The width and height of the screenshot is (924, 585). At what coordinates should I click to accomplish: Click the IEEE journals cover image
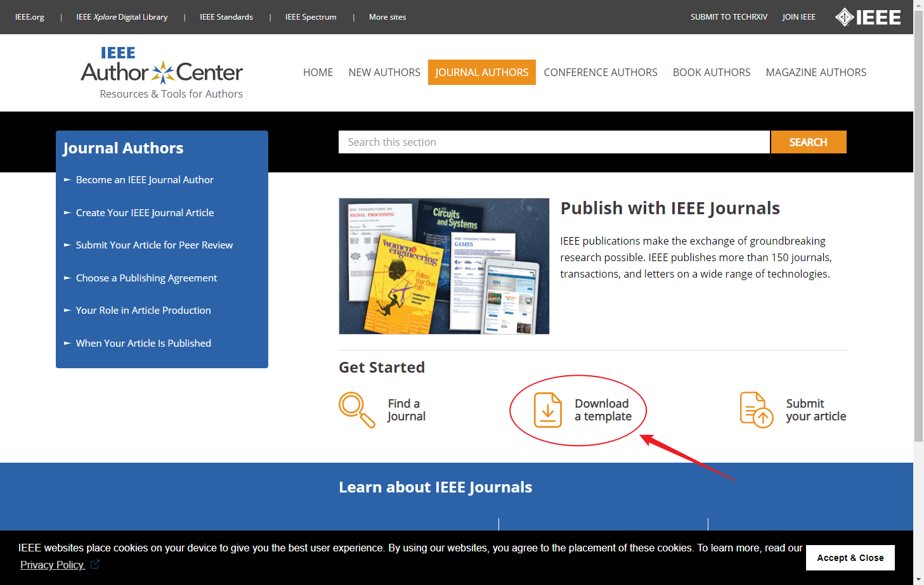[x=444, y=266]
